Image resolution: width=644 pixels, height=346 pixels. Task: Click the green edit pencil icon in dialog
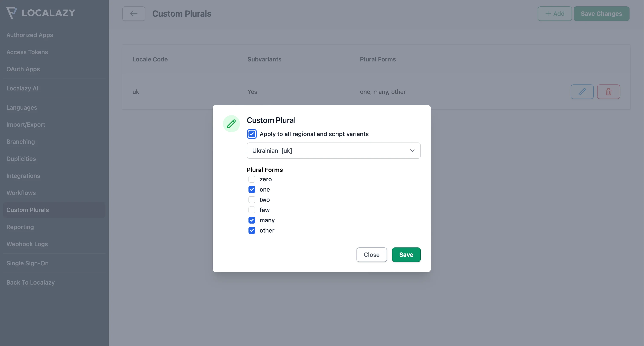pos(232,124)
